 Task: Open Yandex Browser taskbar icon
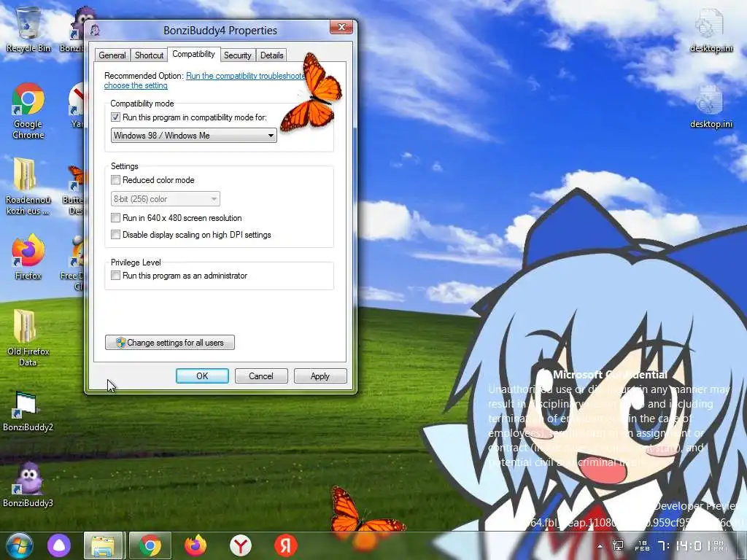click(241, 545)
